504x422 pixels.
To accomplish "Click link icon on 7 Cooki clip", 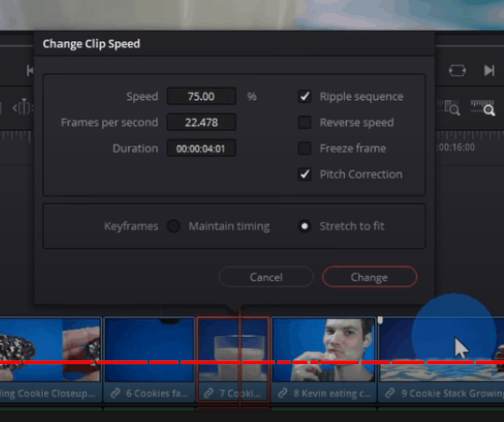I will click(x=209, y=393).
